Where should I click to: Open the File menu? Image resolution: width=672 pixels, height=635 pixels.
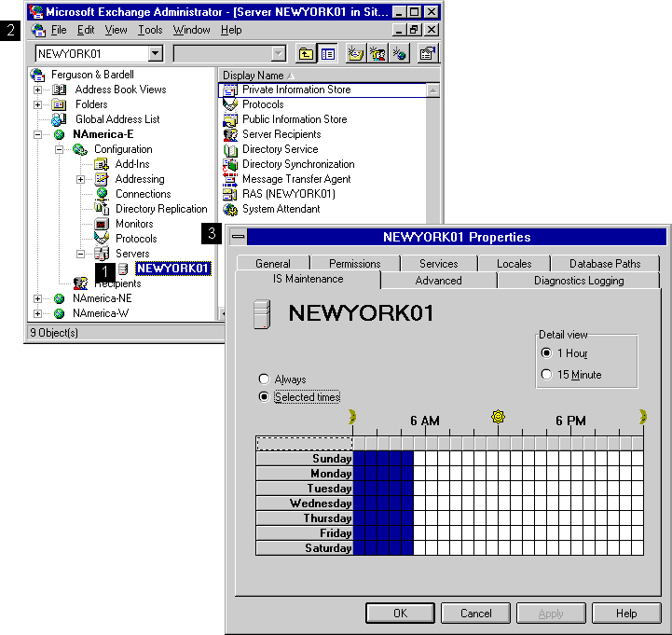[x=59, y=30]
